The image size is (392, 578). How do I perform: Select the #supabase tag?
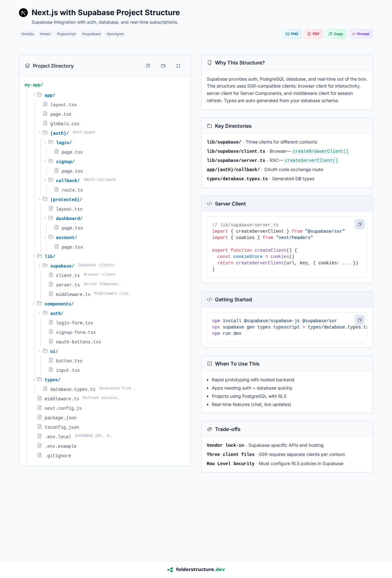pyautogui.click(x=91, y=34)
